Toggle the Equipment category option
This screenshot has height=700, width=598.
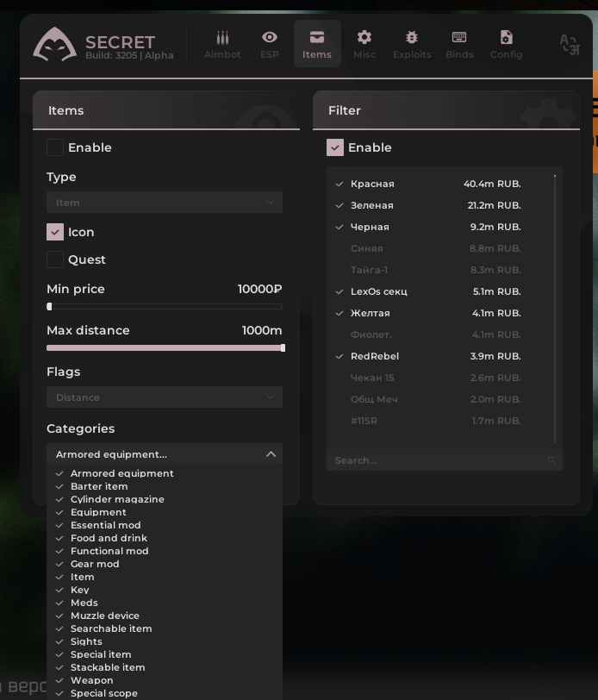point(165,512)
